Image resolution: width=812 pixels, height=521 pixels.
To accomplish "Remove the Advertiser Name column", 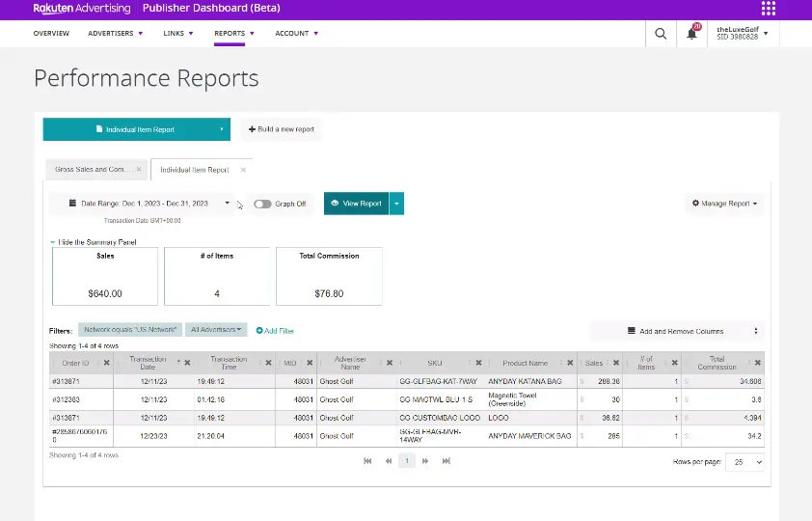I will [390, 363].
